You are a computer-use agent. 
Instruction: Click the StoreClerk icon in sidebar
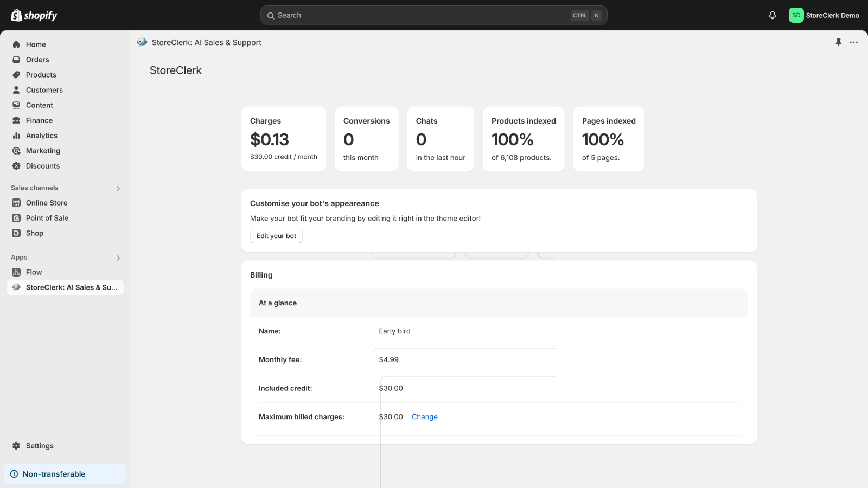click(16, 287)
